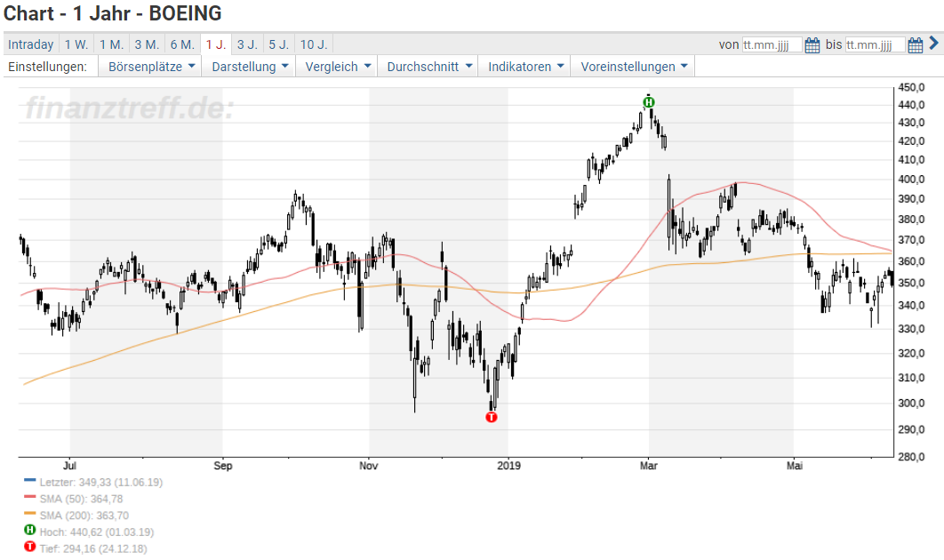Select the Intraday time range tab

click(x=31, y=44)
